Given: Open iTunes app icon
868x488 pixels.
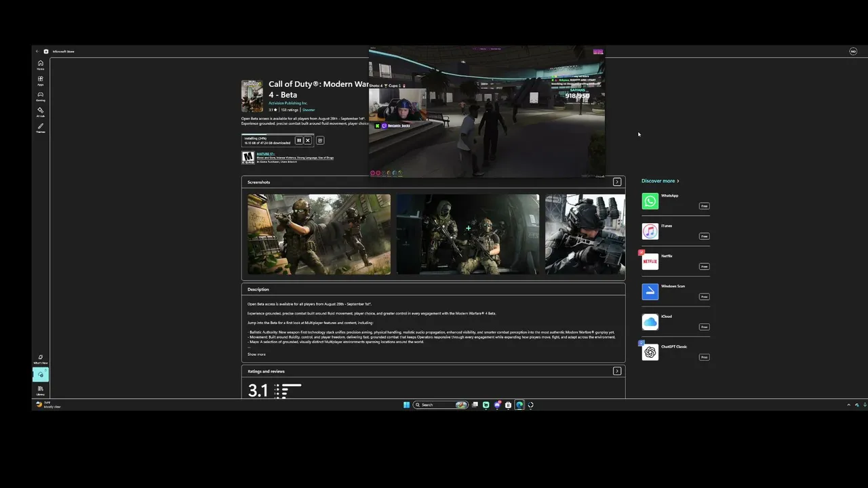Looking at the screenshot, I should (650, 231).
